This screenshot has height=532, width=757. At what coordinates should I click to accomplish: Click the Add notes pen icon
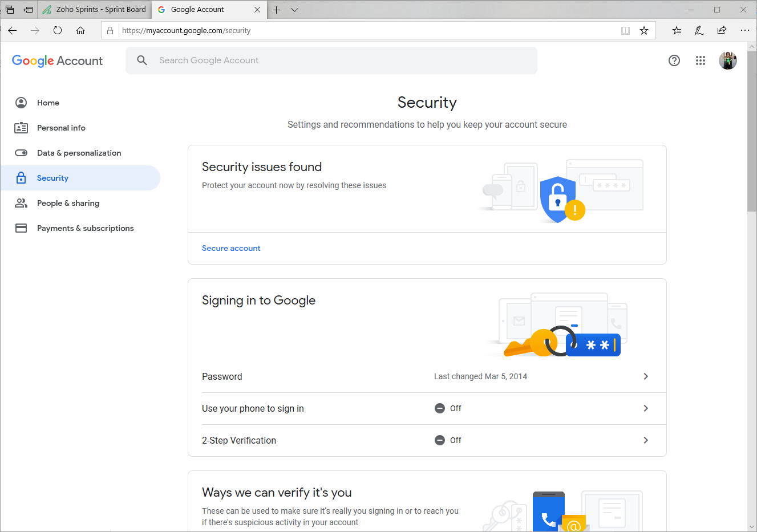click(x=699, y=31)
